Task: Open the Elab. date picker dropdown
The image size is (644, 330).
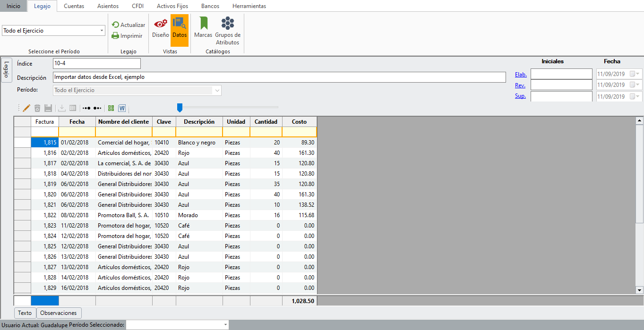Action: pyautogui.click(x=638, y=74)
